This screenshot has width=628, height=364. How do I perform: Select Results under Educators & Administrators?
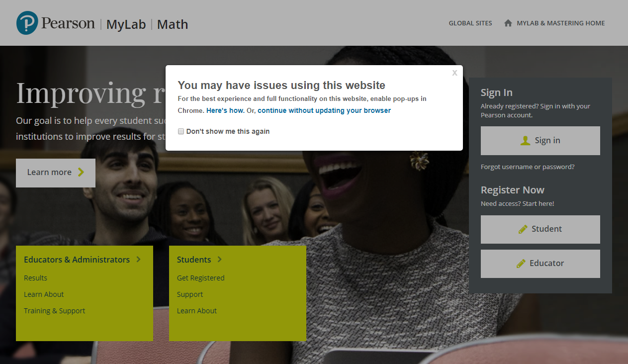coord(35,278)
